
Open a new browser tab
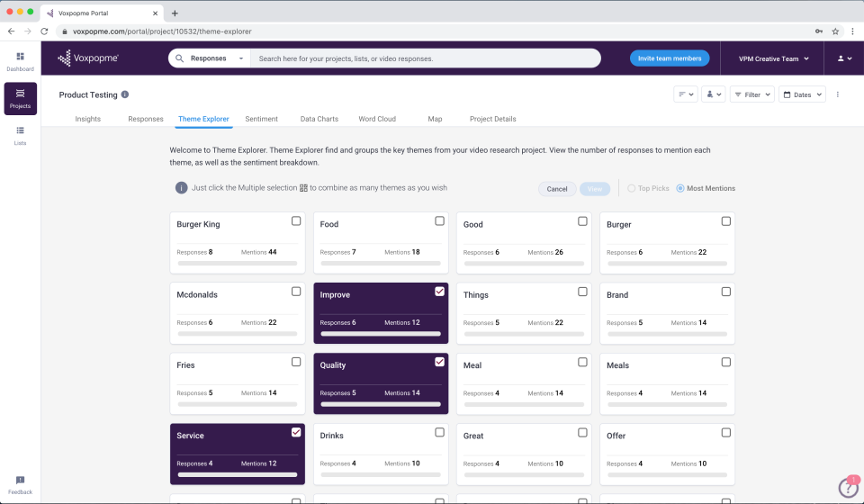pyautogui.click(x=175, y=13)
